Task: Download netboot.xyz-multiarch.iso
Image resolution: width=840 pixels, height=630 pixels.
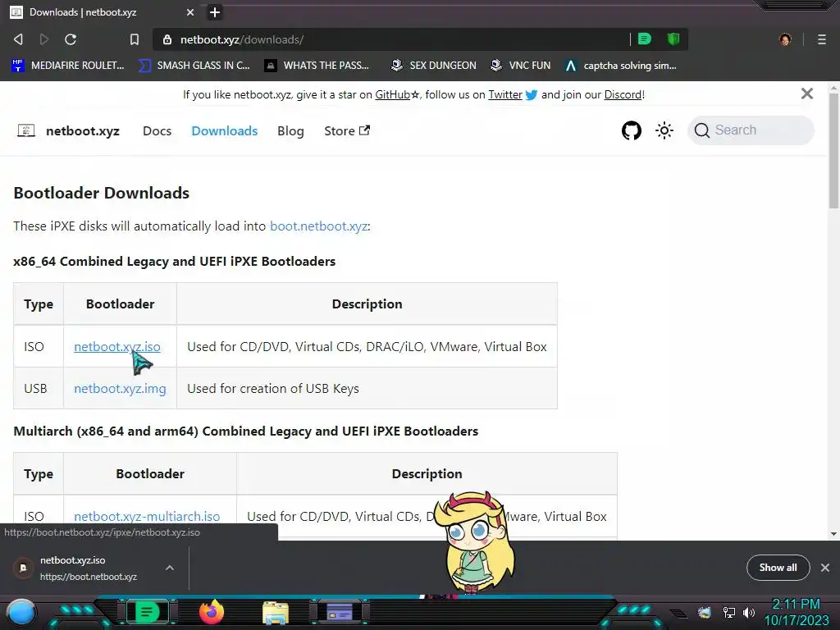Action: click(147, 517)
